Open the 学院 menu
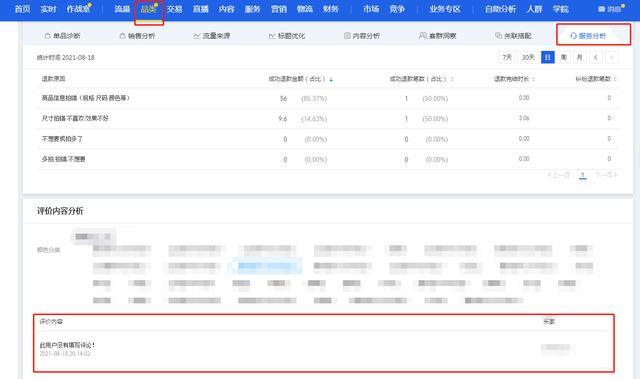Screen dimensions: 640x379 [561, 9]
